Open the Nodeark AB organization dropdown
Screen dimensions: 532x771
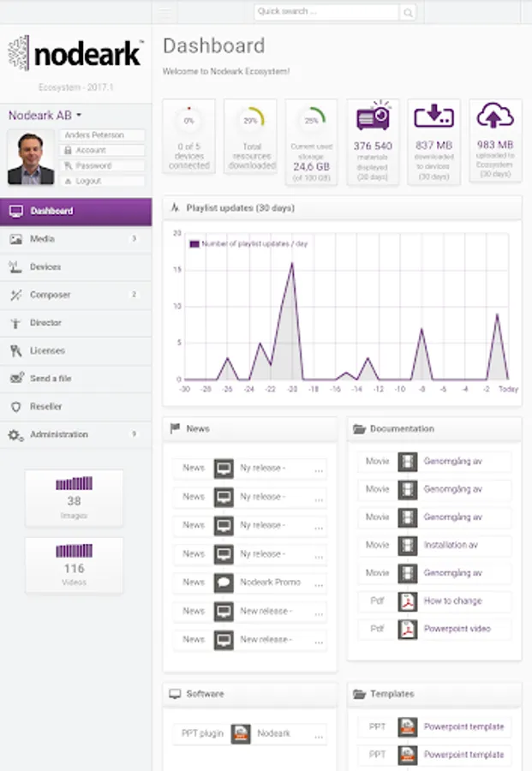tap(45, 116)
